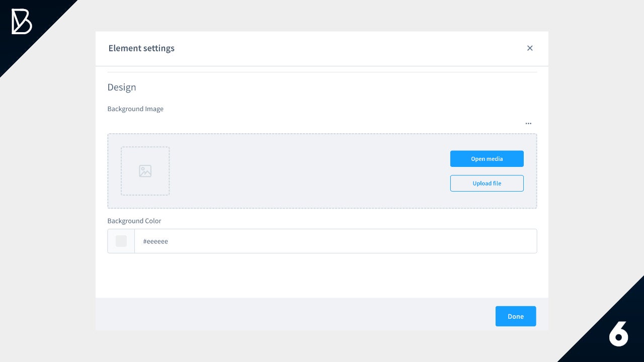The width and height of the screenshot is (644, 362).
Task: Focus the #eeeeee hex color field
Action: tap(332, 241)
